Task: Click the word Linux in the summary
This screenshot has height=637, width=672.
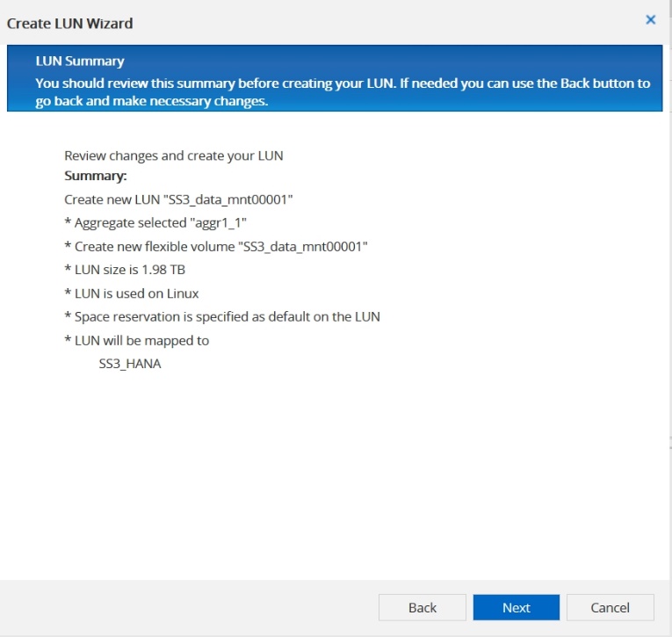Action: [182, 293]
